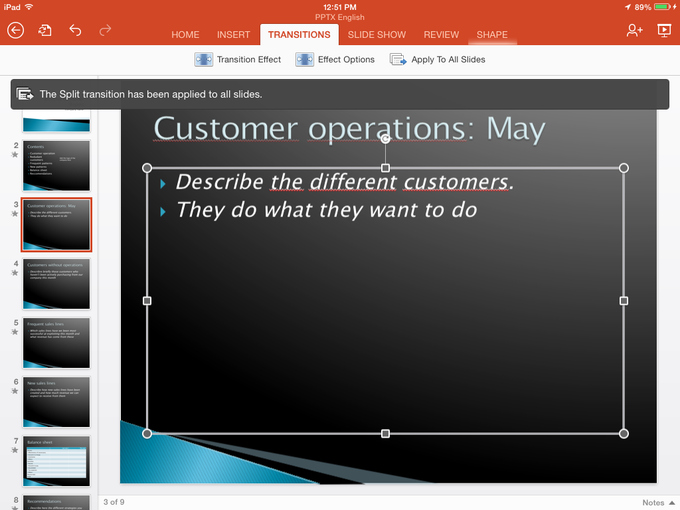The image size is (680, 510).
Task: Click Apply To All Slides icon
Action: [x=398, y=59]
